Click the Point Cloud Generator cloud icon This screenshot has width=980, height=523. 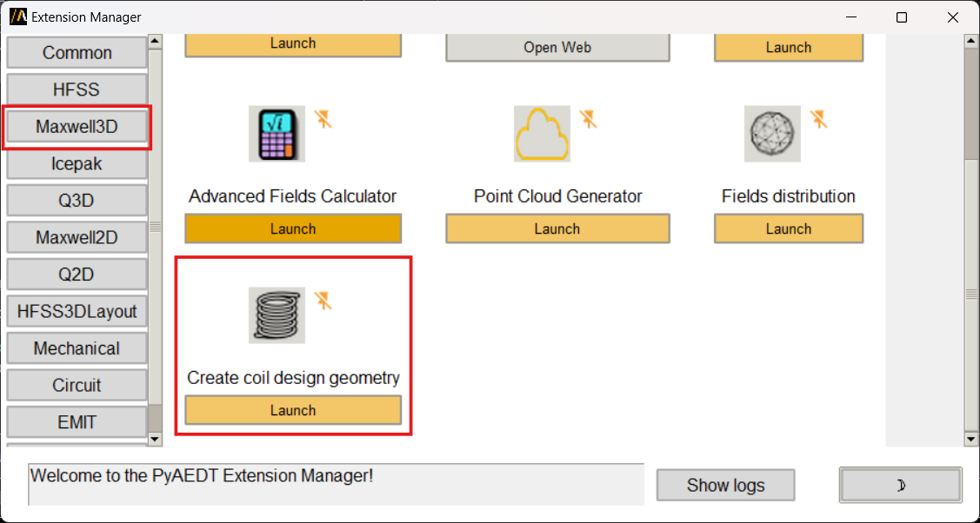coord(542,134)
